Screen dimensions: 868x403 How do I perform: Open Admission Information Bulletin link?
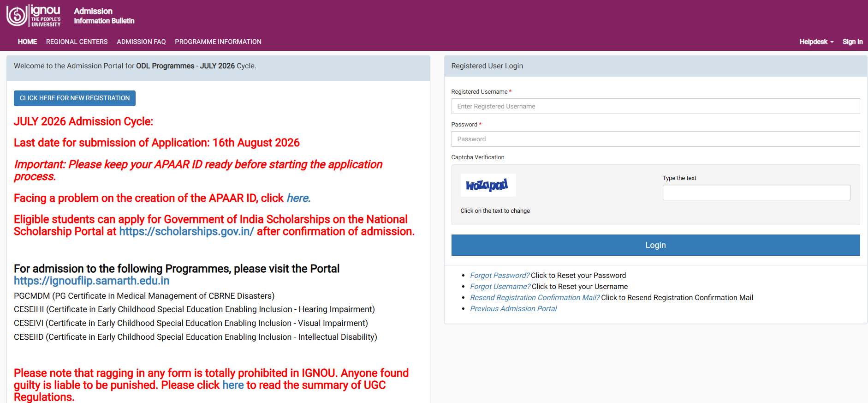coord(104,16)
